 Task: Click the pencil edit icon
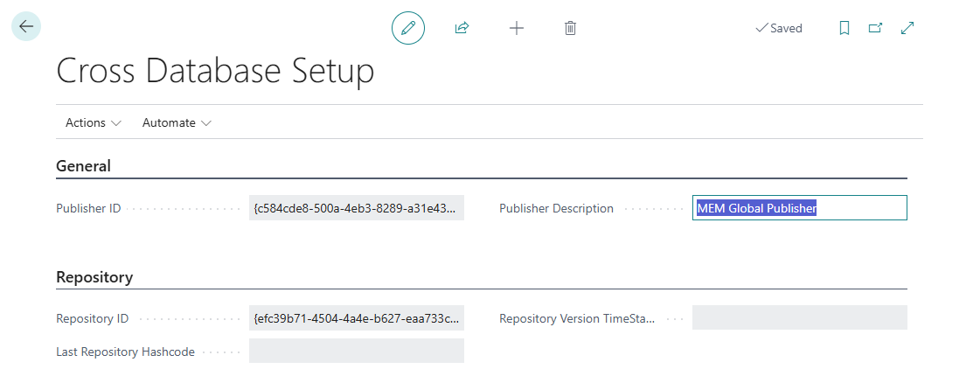(408, 28)
